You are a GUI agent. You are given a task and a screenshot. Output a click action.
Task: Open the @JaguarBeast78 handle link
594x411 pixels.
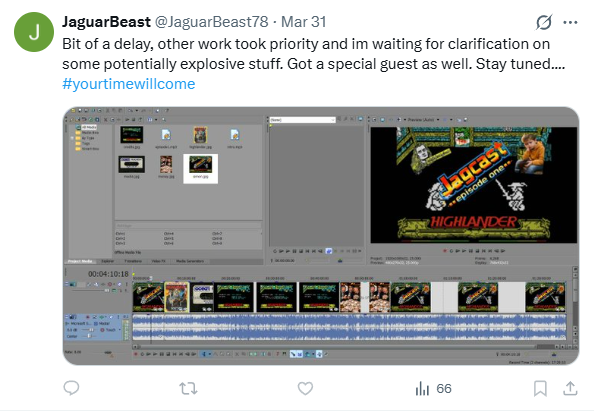click(x=211, y=22)
